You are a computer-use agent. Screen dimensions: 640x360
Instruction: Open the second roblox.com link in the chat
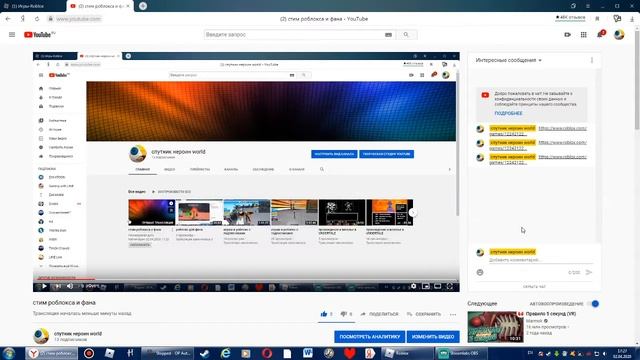pos(562,142)
